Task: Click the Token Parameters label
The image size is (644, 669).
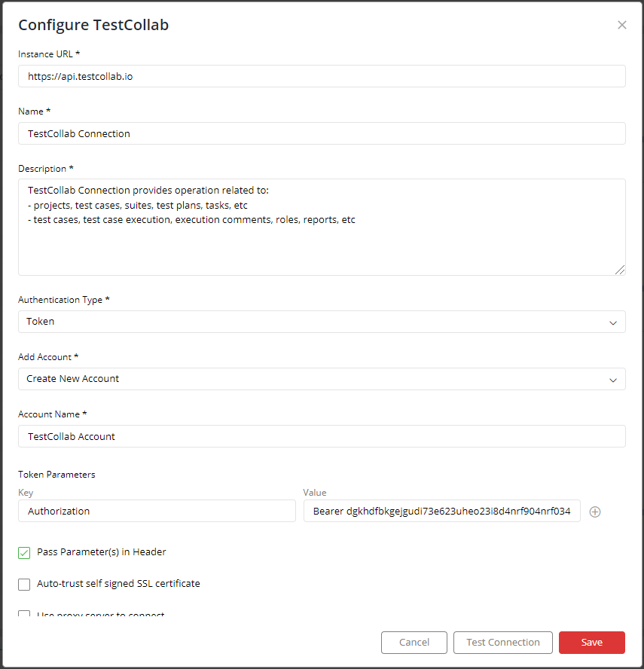Action: point(56,475)
